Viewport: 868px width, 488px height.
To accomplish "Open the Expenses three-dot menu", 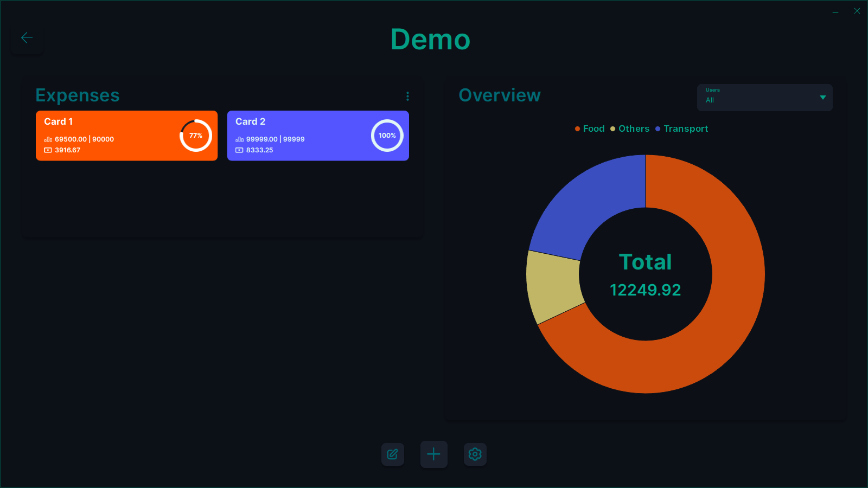I will tap(407, 96).
